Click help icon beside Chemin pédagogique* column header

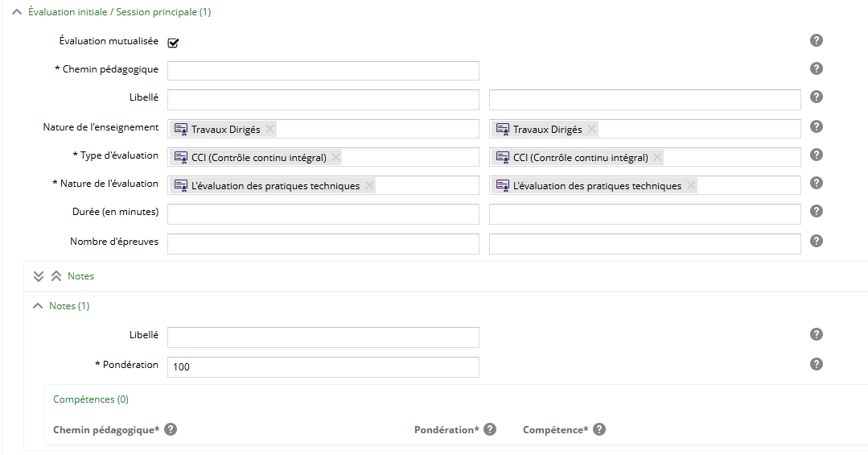pos(171,430)
